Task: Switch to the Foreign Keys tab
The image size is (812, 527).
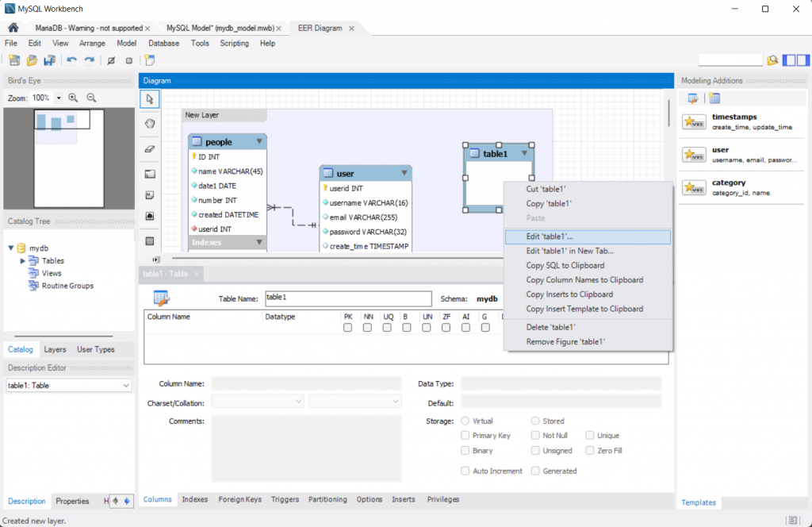Action: pos(239,499)
